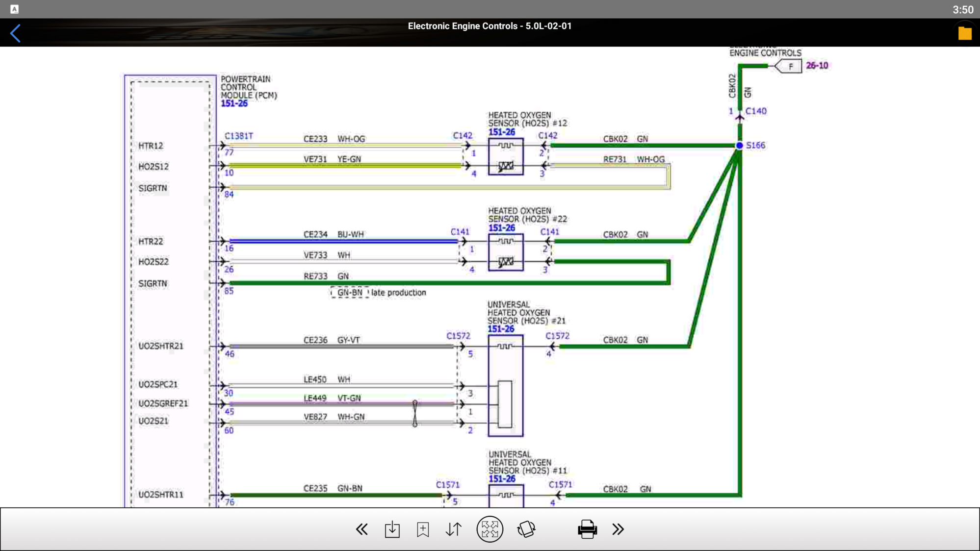Screen dimensions: 980x551
Task: Toggle fullscreen expand arrows button
Action: coord(490,529)
